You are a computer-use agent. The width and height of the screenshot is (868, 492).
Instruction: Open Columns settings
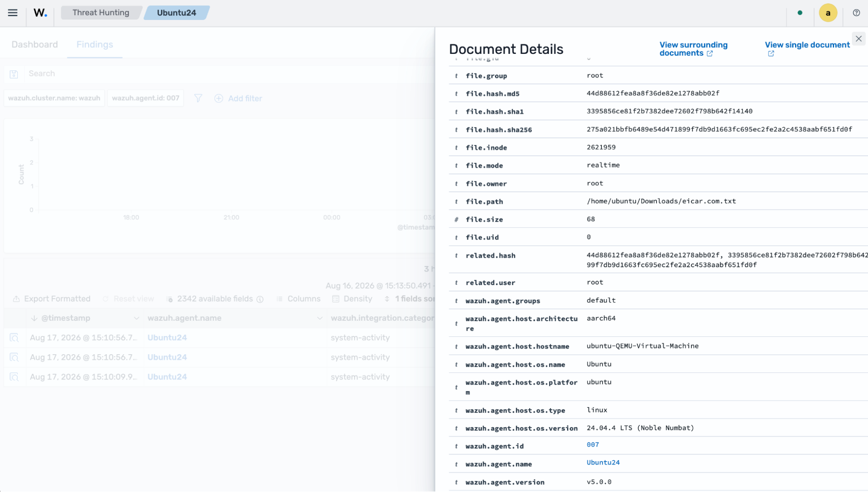(299, 299)
